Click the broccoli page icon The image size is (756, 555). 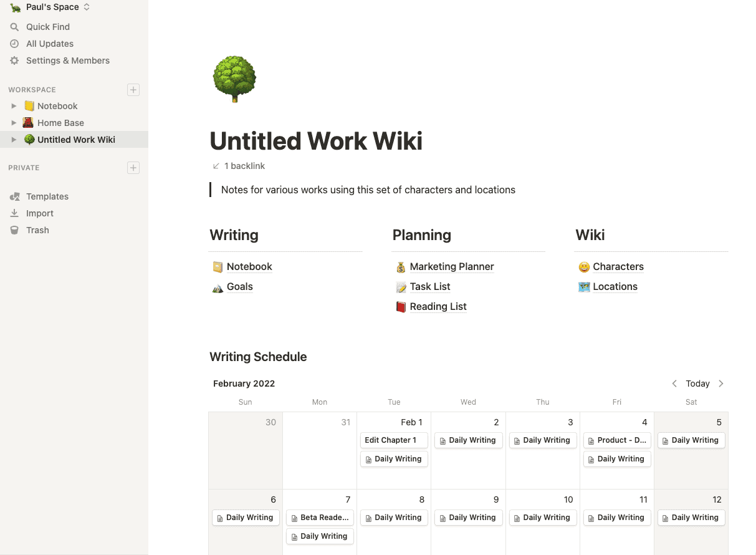(x=234, y=79)
